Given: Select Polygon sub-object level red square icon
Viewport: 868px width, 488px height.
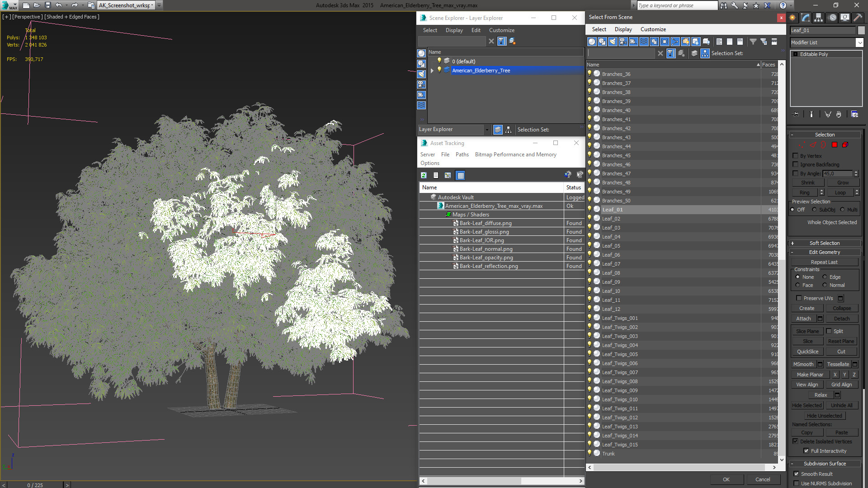Looking at the screenshot, I should (x=835, y=145).
